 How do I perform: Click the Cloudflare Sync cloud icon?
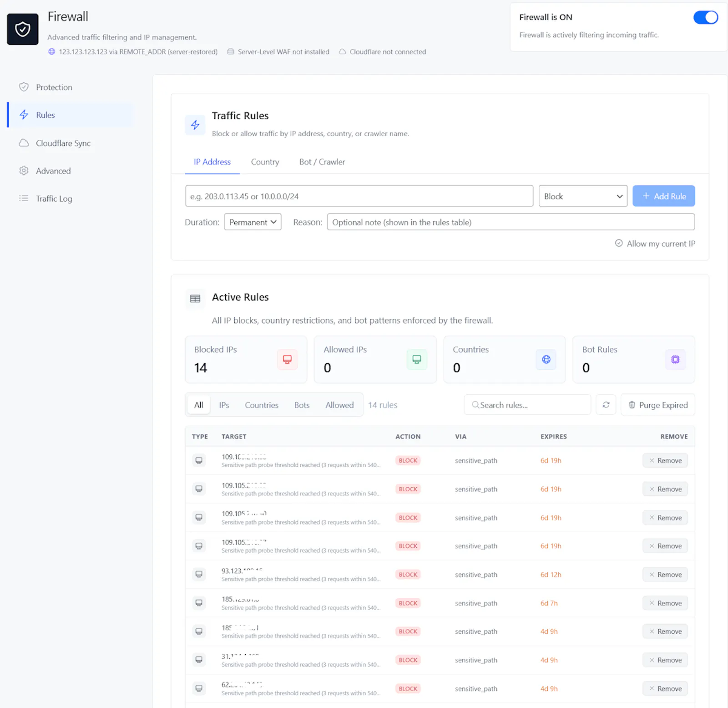coord(24,143)
